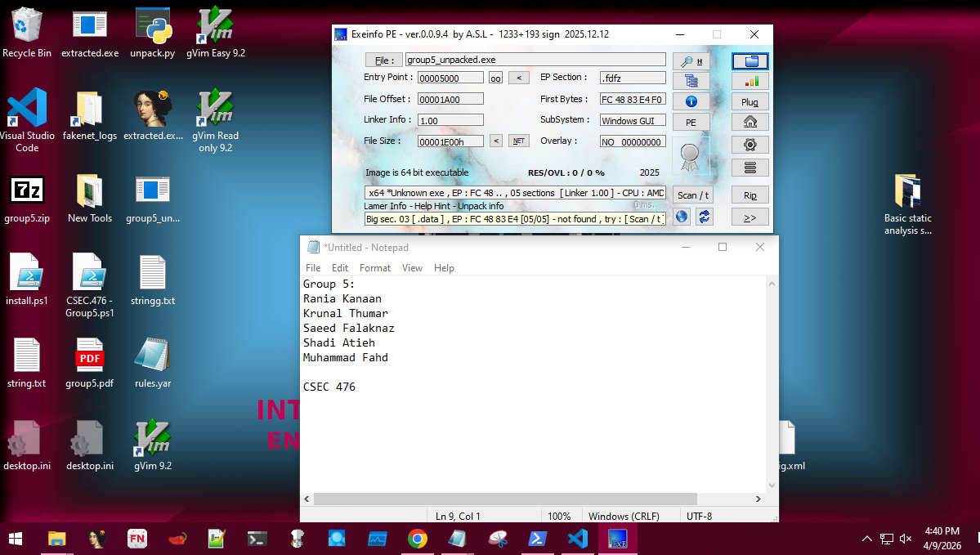Click the Entry Point value 00005000
The image size is (980, 555).
click(x=450, y=78)
